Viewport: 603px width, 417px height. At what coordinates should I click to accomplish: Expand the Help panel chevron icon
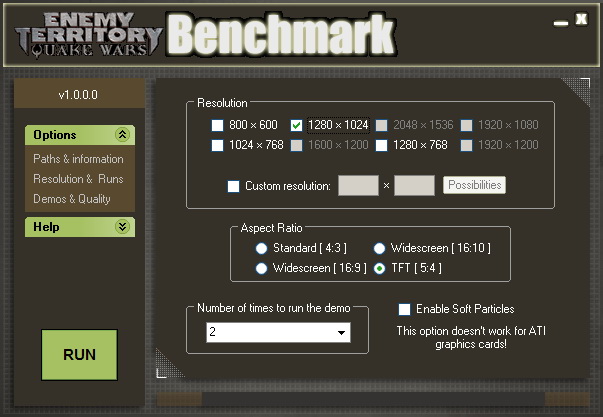pyautogui.click(x=122, y=227)
